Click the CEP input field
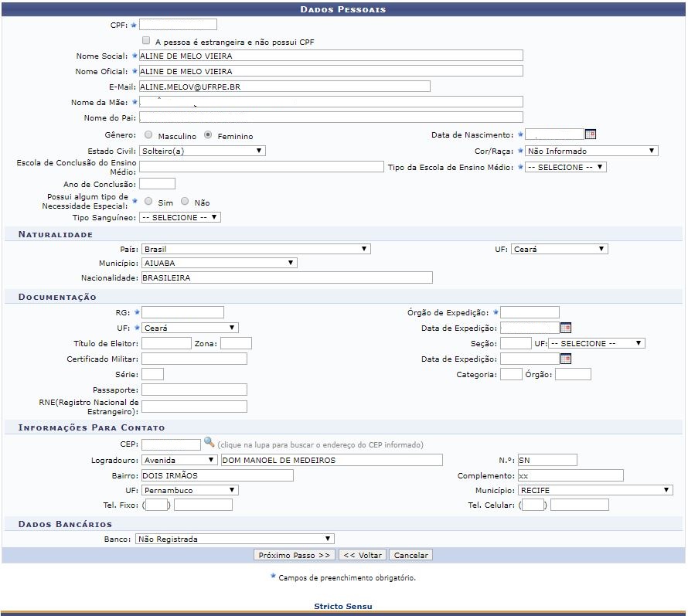The width and height of the screenshot is (688, 616). (171, 444)
